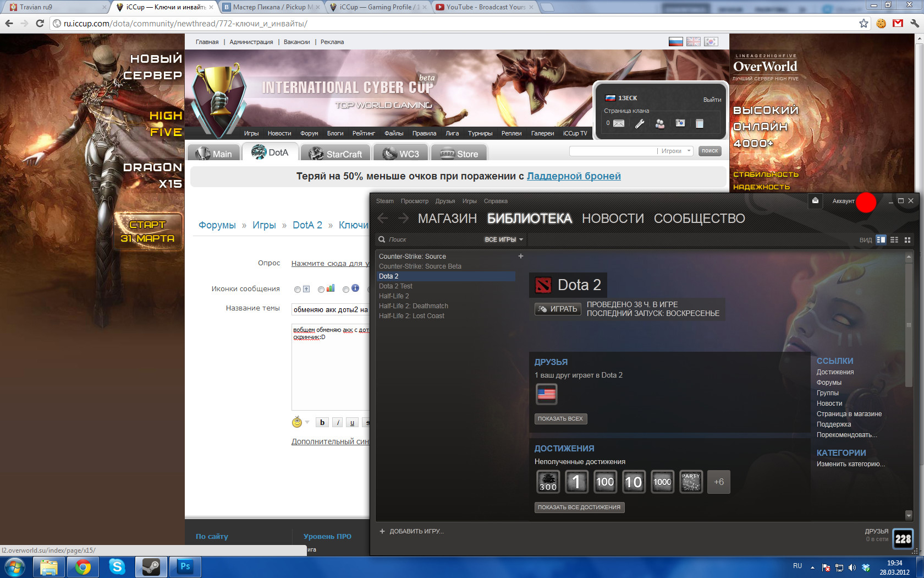Click ПОКАЗАТЬ ВСЕ ДОСТИЖЕНИЯ button
Viewport: 924px width, 578px height.
pos(579,508)
